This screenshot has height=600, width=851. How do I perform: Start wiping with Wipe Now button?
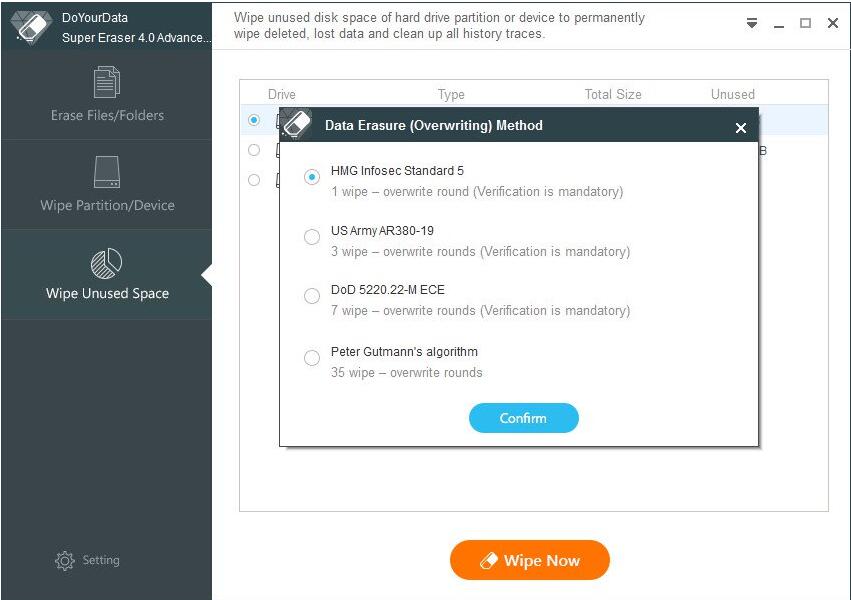pyautogui.click(x=530, y=560)
